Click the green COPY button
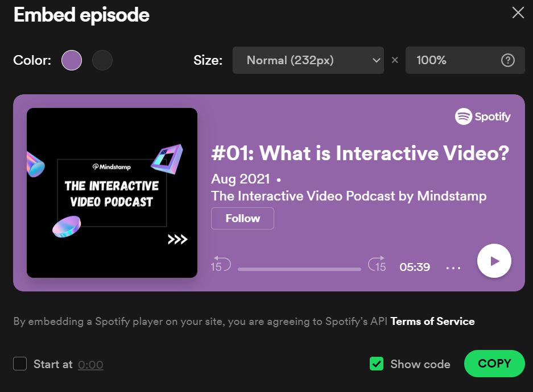The width and height of the screenshot is (533, 392). (x=494, y=364)
